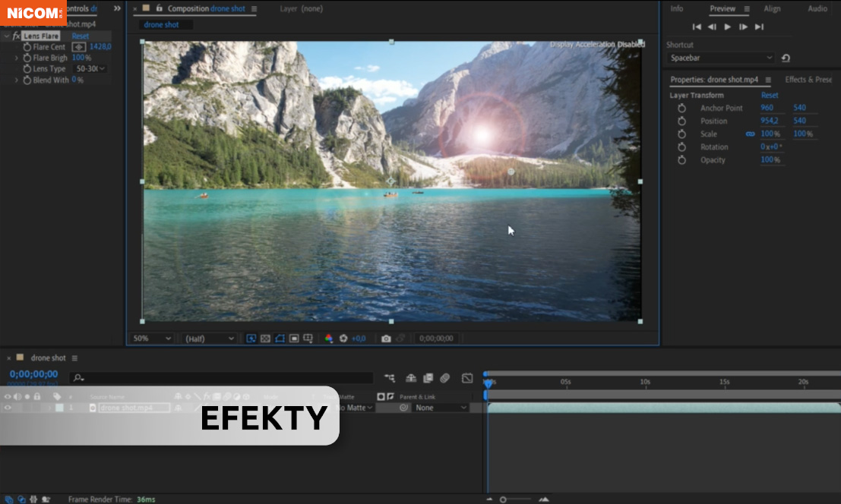Expand the Blend With Original property
This screenshot has width=841, height=504.
pos(17,80)
